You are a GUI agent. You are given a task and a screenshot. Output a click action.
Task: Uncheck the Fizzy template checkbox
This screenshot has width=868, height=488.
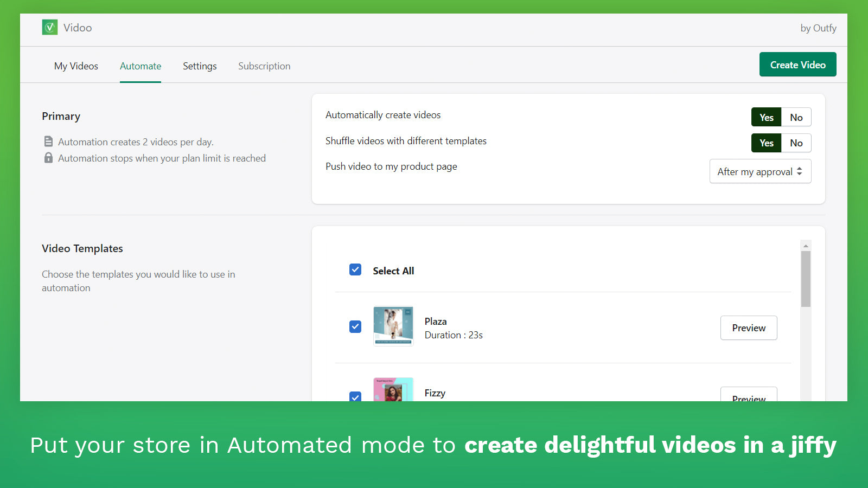coord(355,397)
